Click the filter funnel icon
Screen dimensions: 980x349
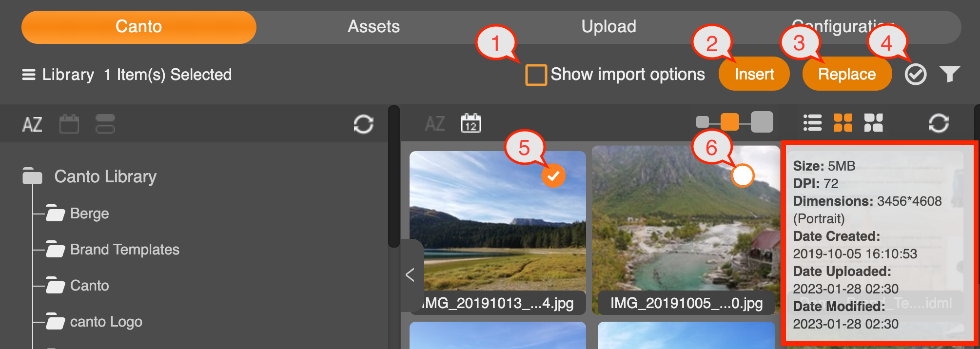coord(949,74)
